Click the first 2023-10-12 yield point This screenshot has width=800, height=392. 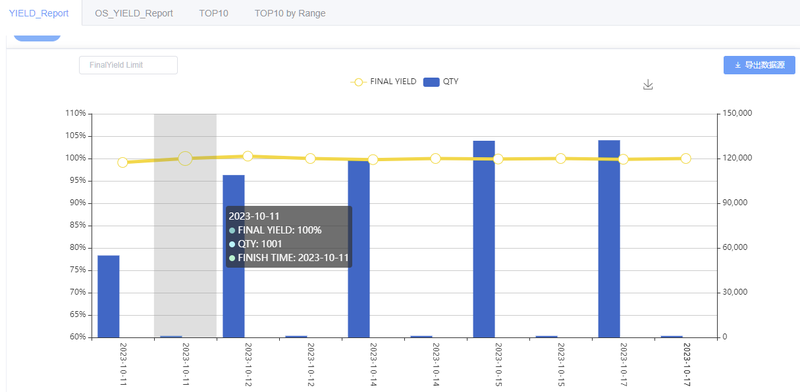[248, 156]
